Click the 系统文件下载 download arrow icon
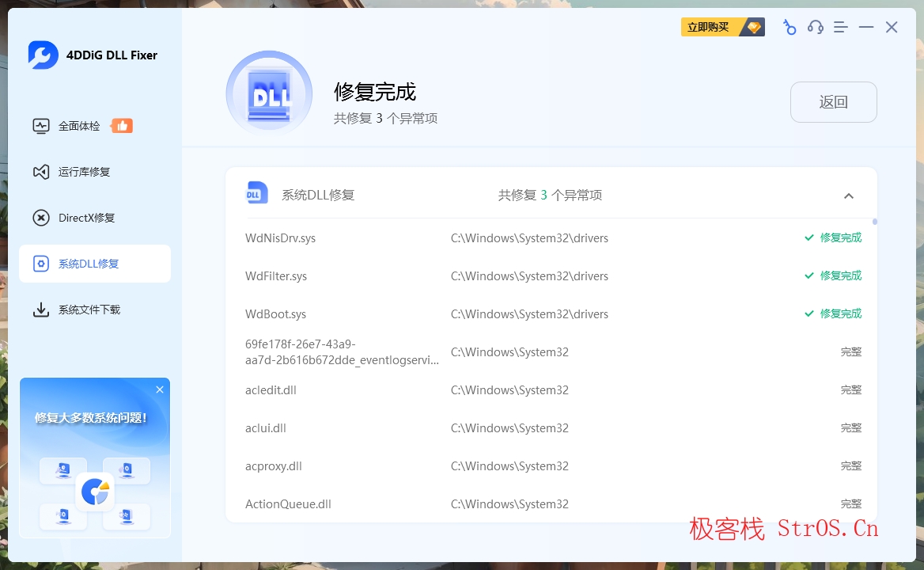924x570 pixels. pos(40,310)
